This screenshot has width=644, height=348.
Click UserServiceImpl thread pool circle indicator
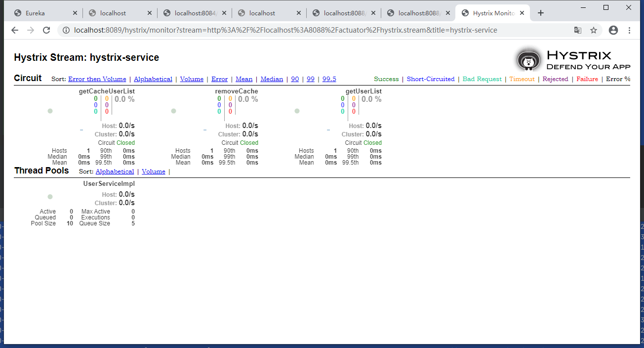click(50, 197)
